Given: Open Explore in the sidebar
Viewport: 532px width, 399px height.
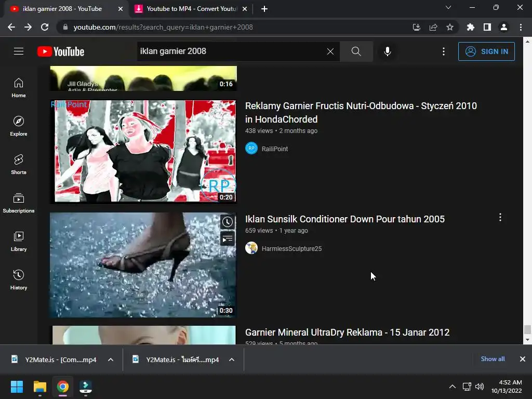Looking at the screenshot, I should point(19,126).
